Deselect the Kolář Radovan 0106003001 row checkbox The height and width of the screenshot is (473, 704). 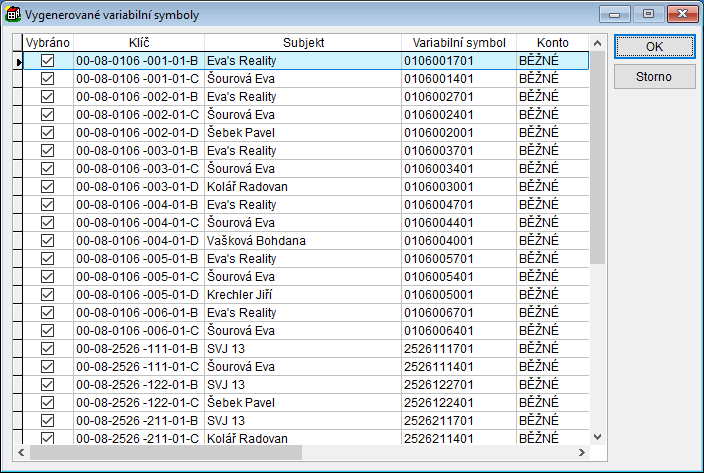tap(47, 187)
